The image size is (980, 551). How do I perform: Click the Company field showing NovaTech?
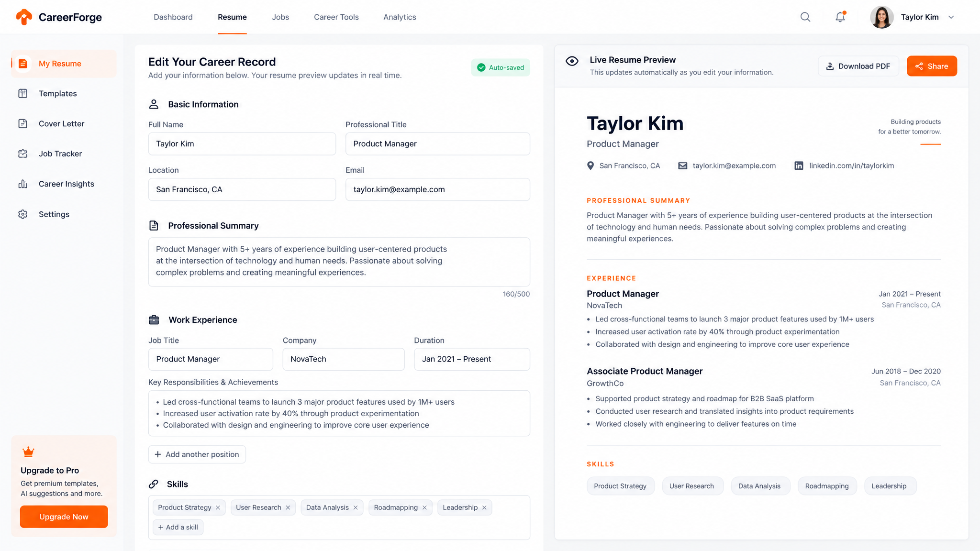[x=344, y=359]
